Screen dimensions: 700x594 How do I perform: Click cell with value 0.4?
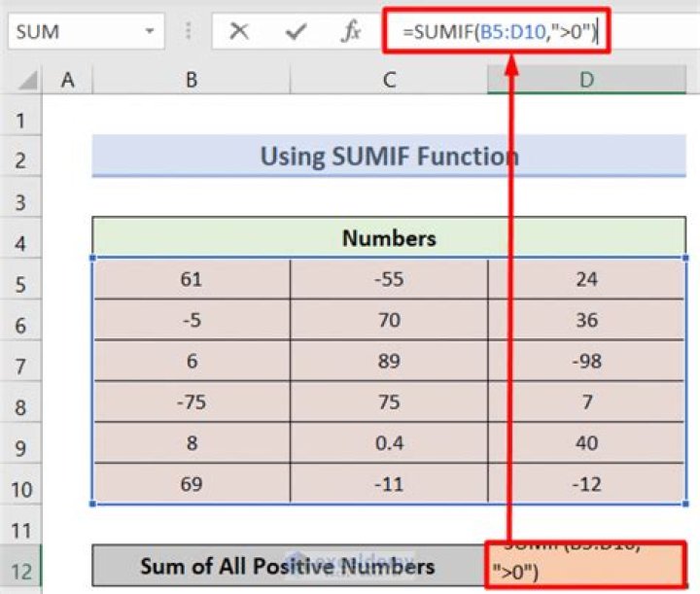389,442
